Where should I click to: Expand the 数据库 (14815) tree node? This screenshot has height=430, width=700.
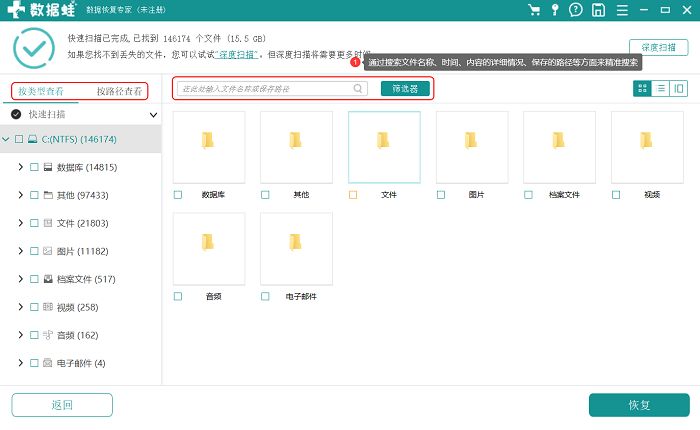pos(21,167)
